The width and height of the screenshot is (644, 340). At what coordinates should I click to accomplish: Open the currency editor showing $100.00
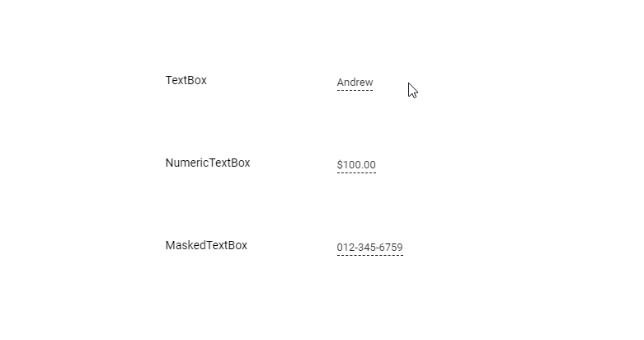point(356,165)
